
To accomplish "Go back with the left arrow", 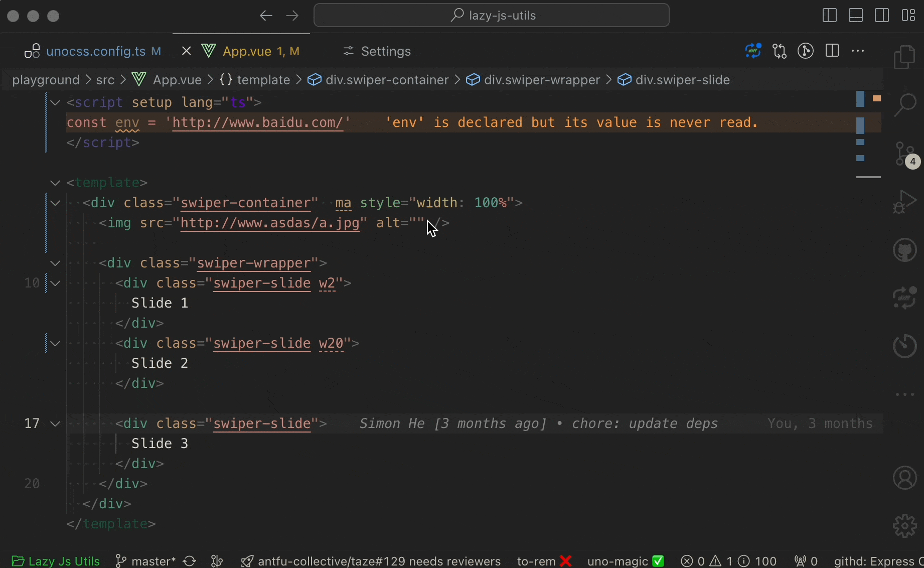I will pyautogui.click(x=266, y=16).
